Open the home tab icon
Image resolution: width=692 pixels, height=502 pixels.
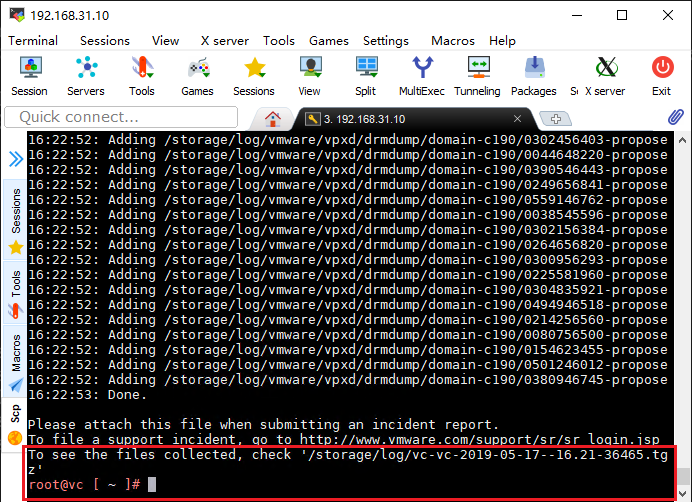(x=273, y=119)
